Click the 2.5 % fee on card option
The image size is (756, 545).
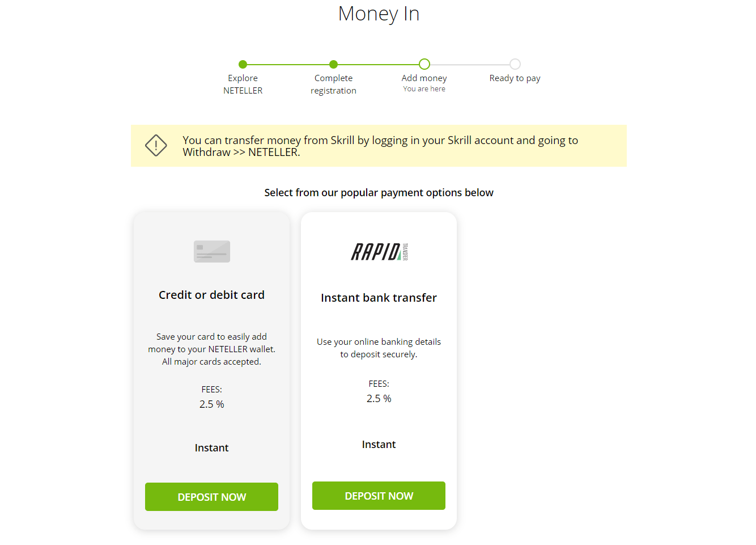pos(211,404)
